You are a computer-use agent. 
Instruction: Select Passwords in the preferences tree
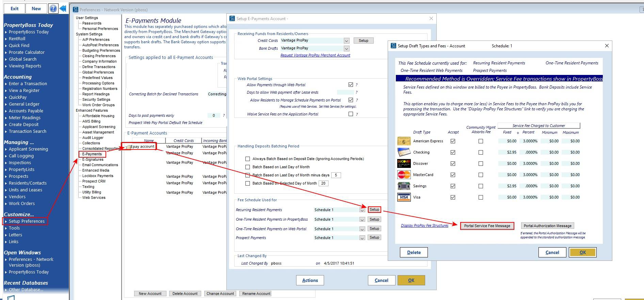(92, 23)
